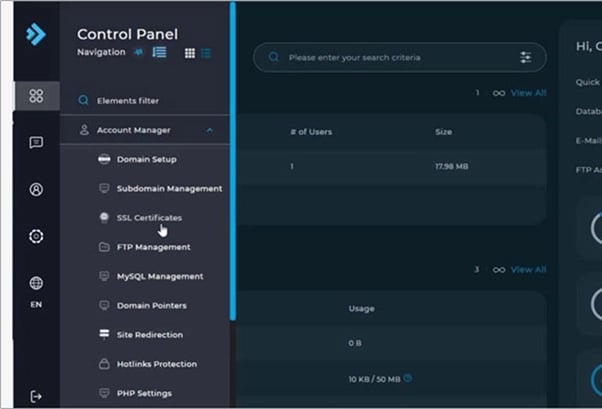Open MySQL Management menu item
This screenshot has width=602, height=409.
point(159,276)
